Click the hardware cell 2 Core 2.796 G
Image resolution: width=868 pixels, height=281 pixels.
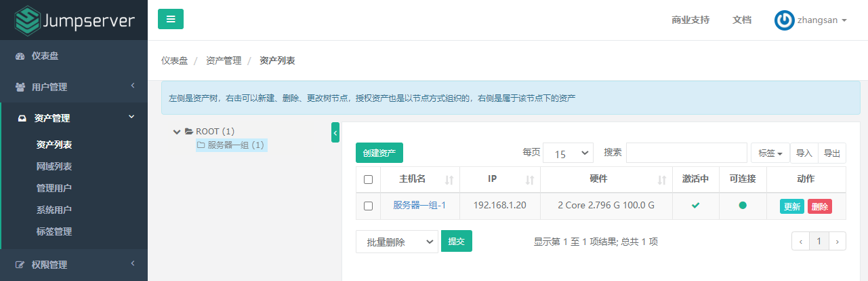pos(606,206)
